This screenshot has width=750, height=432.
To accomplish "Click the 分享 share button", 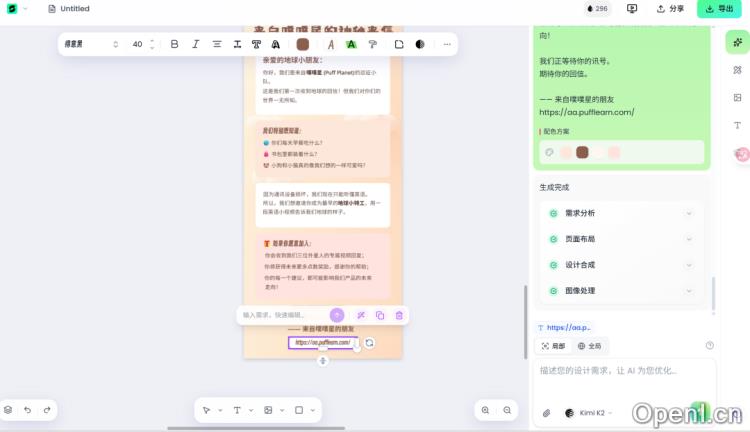I will (x=670, y=9).
